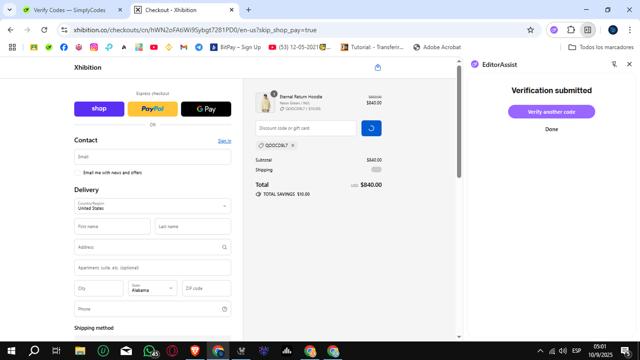Toggle the browser side panel icon
The height and width of the screenshot is (360, 640).
(x=588, y=30)
